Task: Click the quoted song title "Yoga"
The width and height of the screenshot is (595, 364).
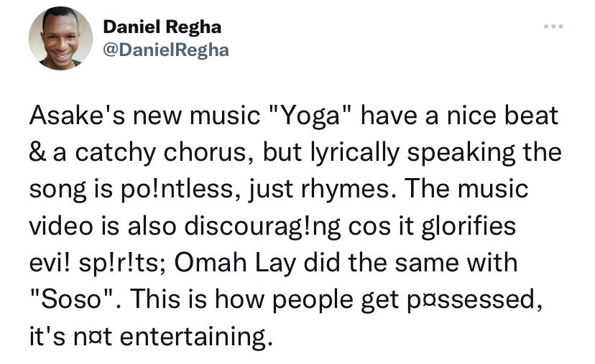Action: 310,116
